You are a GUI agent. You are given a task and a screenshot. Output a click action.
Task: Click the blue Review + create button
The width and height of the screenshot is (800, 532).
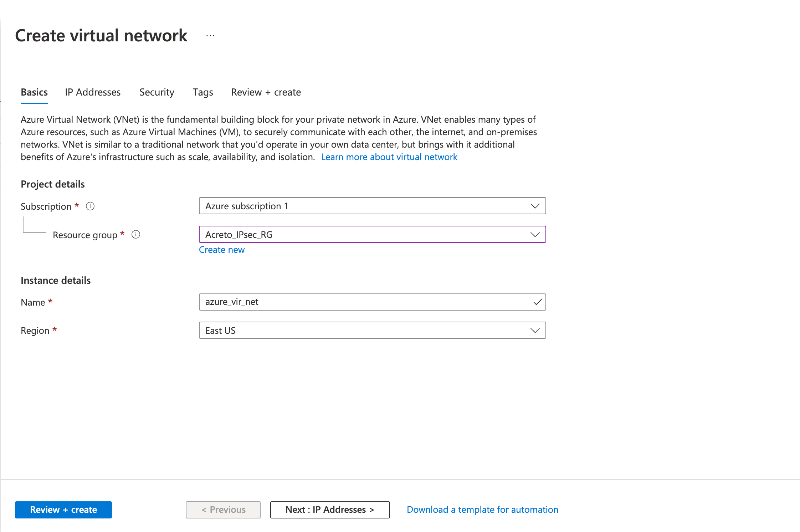(63, 510)
